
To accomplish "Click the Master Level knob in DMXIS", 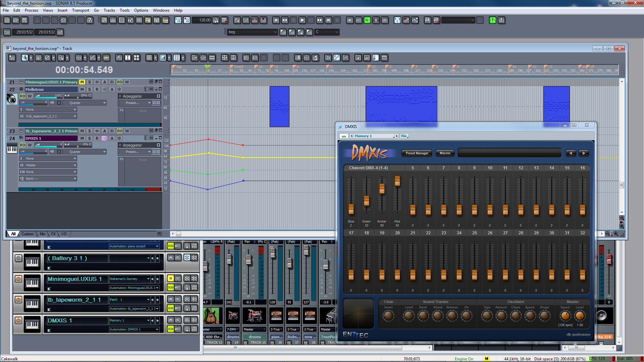I will pos(580,316).
